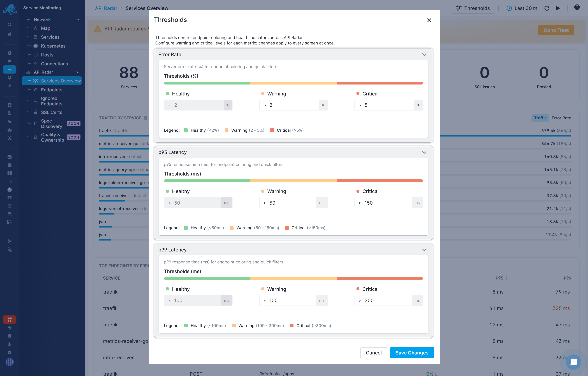Edit the p99 Latency Warning threshold field
Screen dimensions: 588x376
click(x=293, y=300)
